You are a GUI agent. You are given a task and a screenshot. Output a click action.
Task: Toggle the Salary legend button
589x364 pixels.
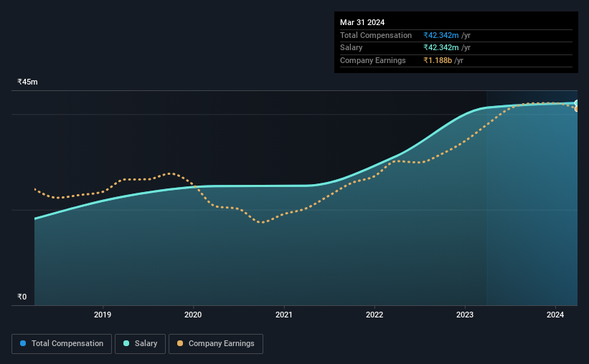(140, 344)
